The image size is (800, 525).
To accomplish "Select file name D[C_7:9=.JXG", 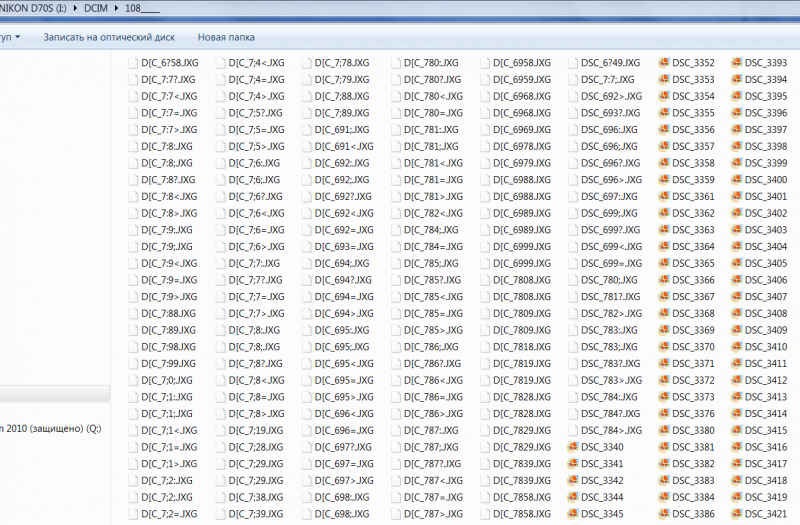I will coord(169,280).
